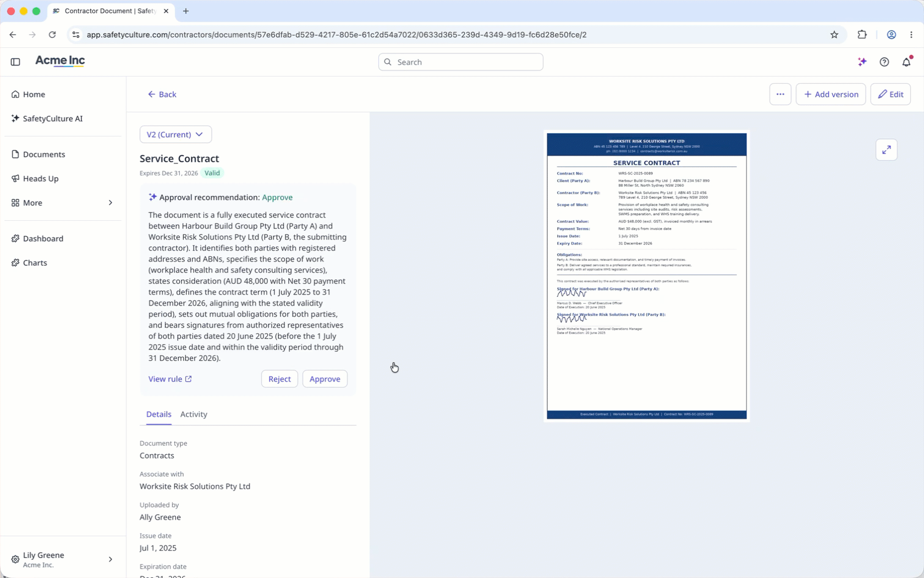Image resolution: width=924 pixels, height=578 pixels.
Task: Click the Valid status badge
Action: click(x=212, y=173)
